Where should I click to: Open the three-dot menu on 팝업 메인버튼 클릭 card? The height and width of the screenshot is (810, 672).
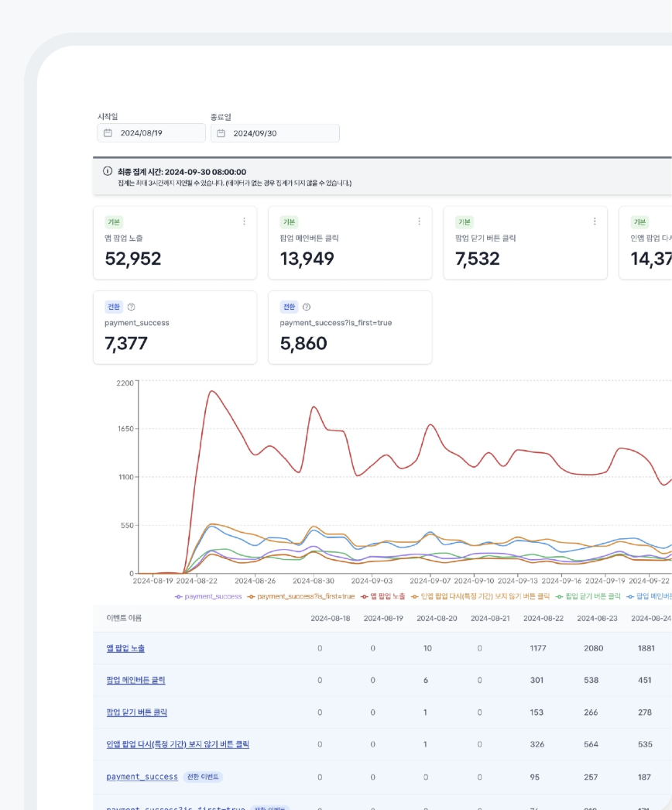coord(419,221)
